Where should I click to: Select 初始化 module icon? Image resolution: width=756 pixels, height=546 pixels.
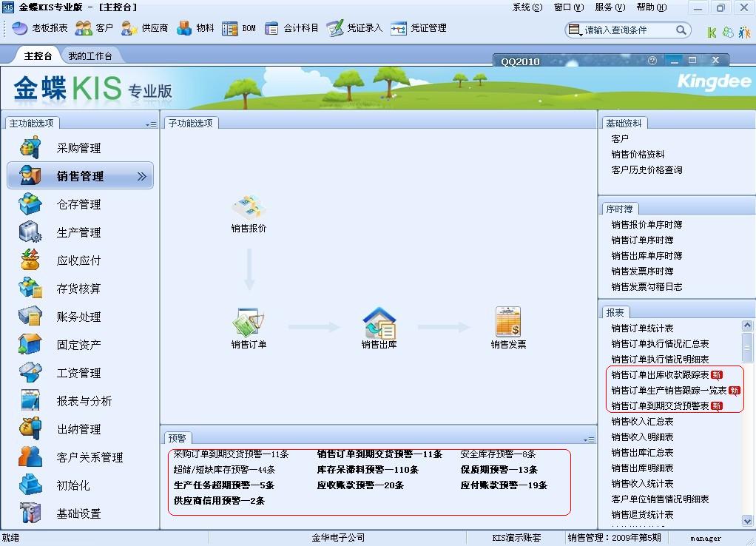point(30,485)
